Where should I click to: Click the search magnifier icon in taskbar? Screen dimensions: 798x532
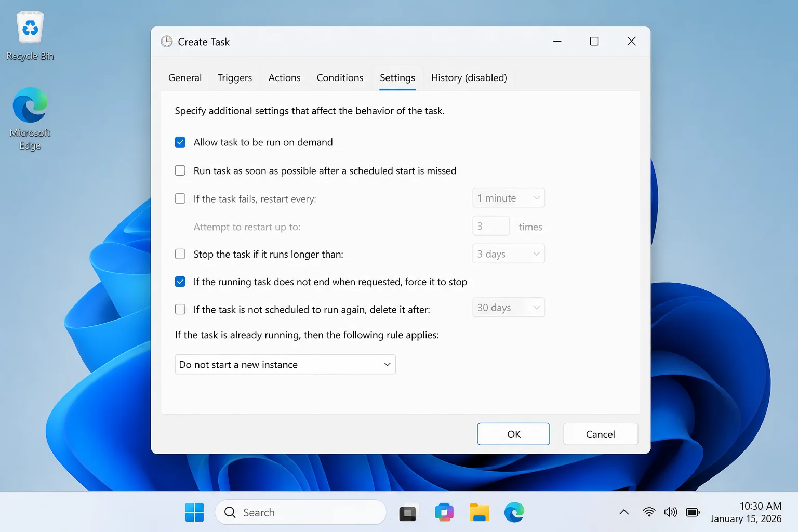(230, 512)
